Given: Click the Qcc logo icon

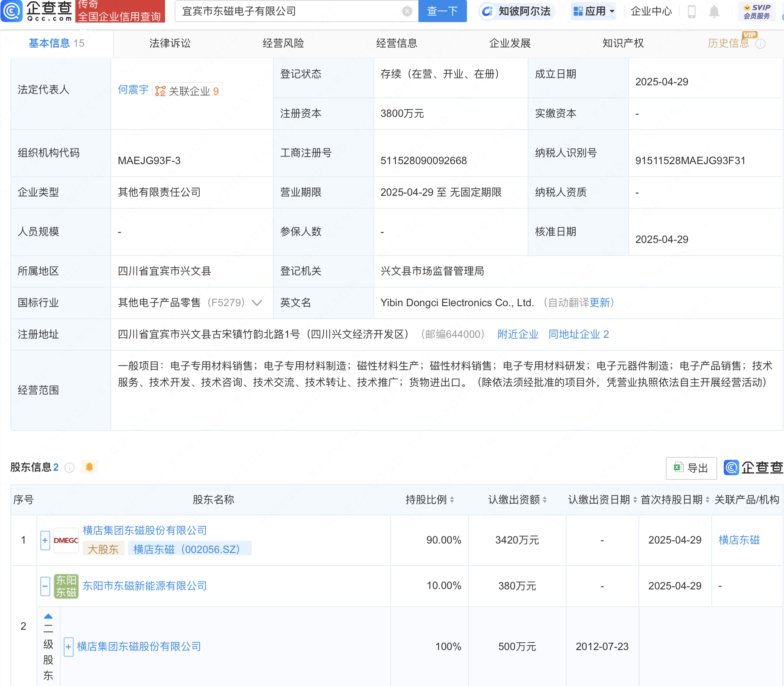Looking at the screenshot, I should [x=11, y=11].
